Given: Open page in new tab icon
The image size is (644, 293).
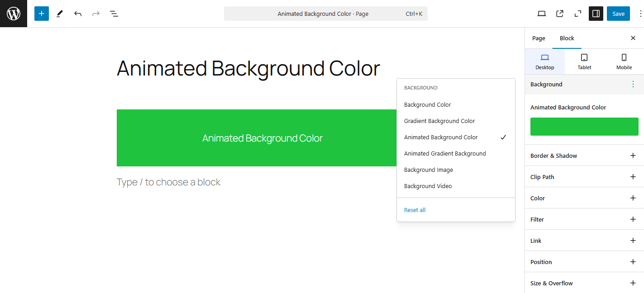Looking at the screenshot, I should (x=560, y=14).
